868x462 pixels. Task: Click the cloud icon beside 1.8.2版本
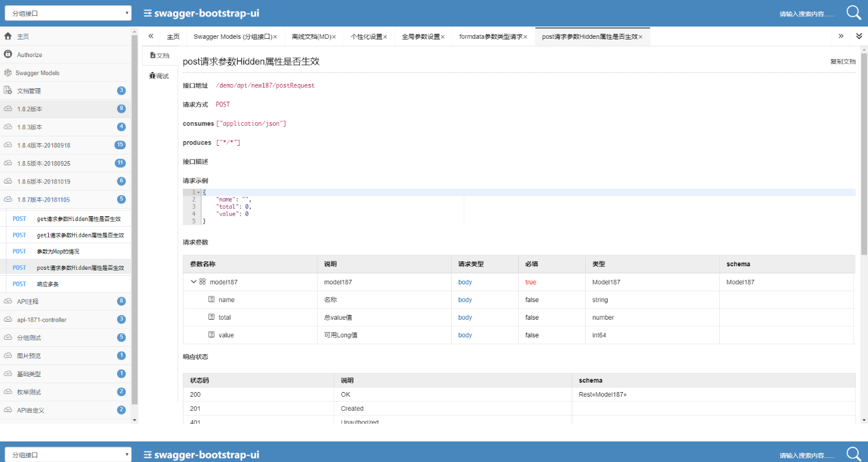[8, 109]
